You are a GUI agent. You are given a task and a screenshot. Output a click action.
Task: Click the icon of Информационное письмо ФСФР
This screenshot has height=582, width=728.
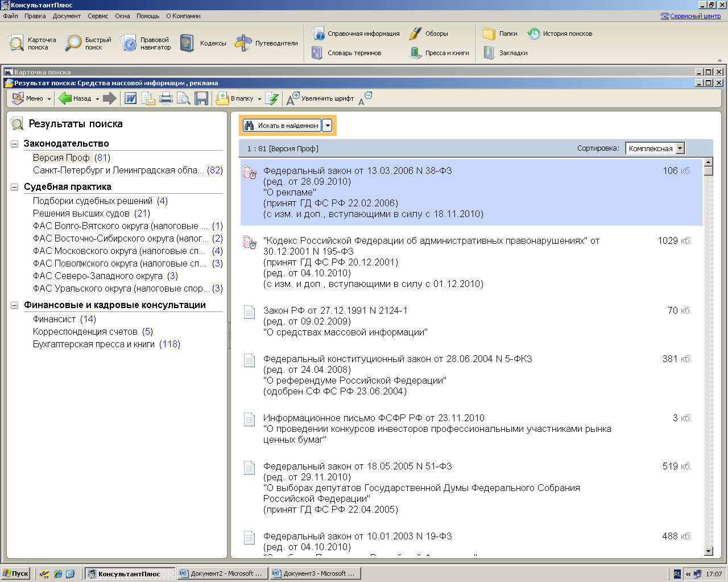249,419
